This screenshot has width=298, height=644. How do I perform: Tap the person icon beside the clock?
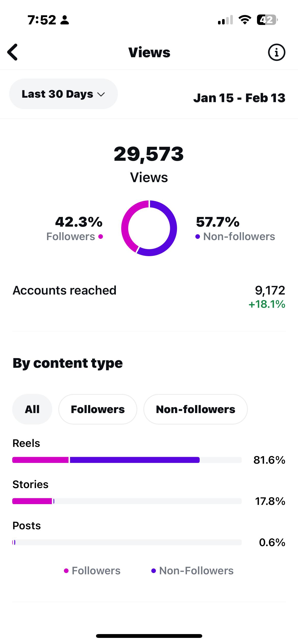click(x=65, y=20)
